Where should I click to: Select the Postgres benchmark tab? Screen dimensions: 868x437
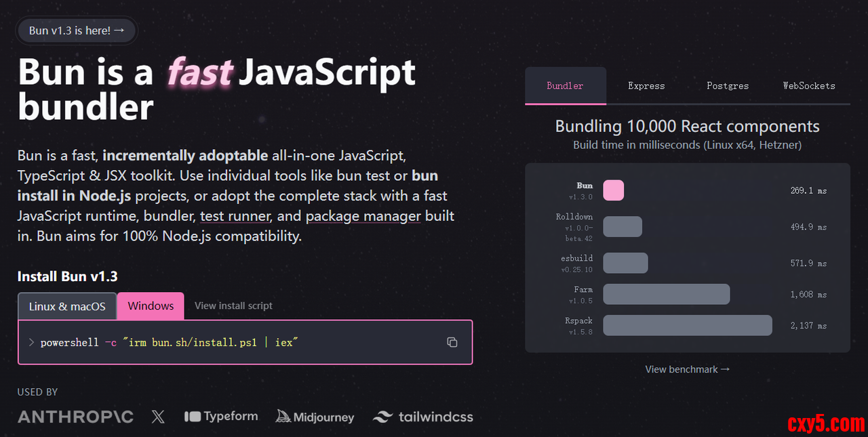(728, 86)
